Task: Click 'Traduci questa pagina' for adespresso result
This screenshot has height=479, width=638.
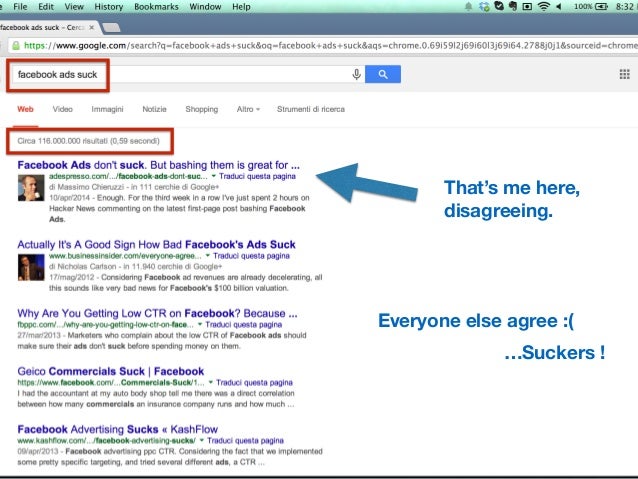Action: [257, 176]
